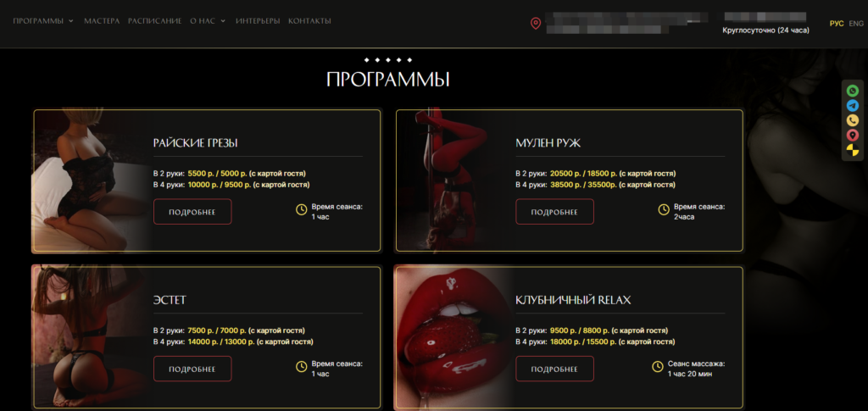Open the Telegram contact icon

coord(853,106)
